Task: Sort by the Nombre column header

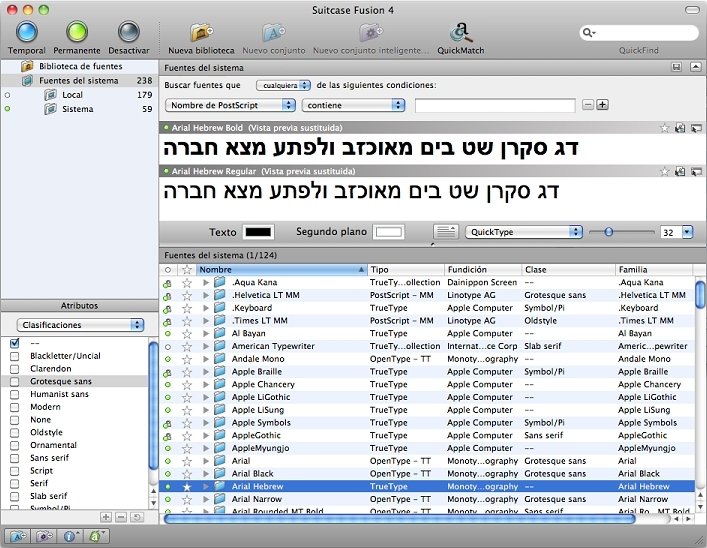Action: pyautogui.click(x=281, y=270)
